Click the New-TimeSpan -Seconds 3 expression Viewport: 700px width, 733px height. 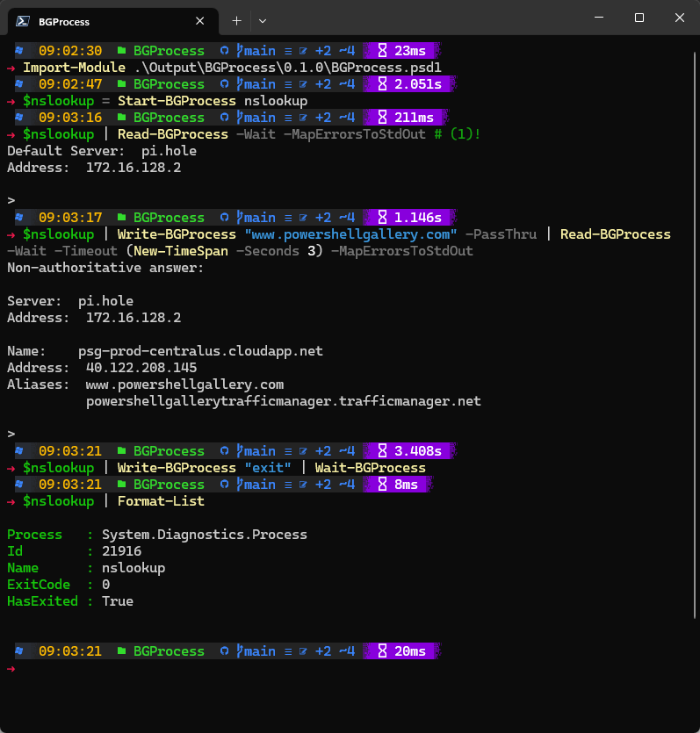(x=225, y=251)
